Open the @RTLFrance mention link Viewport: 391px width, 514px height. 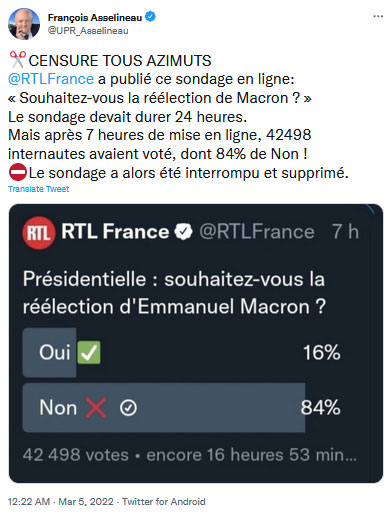tap(51, 79)
